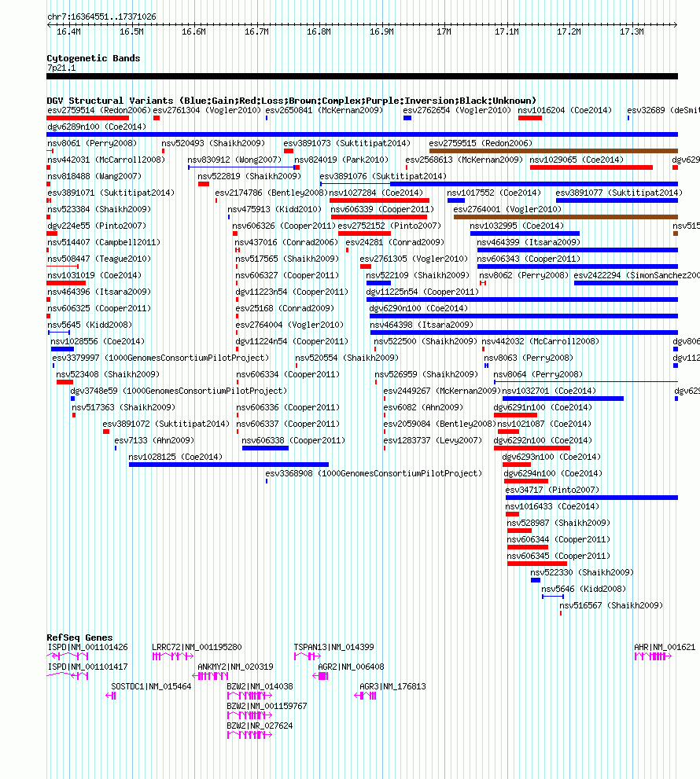Click the DGV Structural Variants track title
Viewport: 700px width, 779px height.
coord(291,101)
